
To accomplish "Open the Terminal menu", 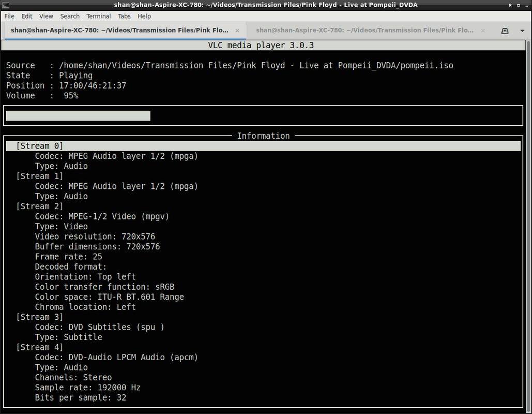I will click(98, 17).
